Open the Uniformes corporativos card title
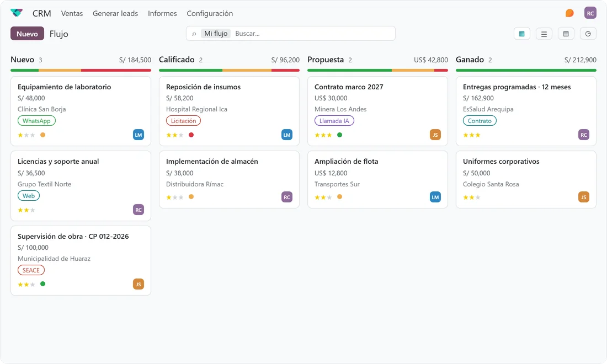The image size is (607, 364). pos(501,161)
